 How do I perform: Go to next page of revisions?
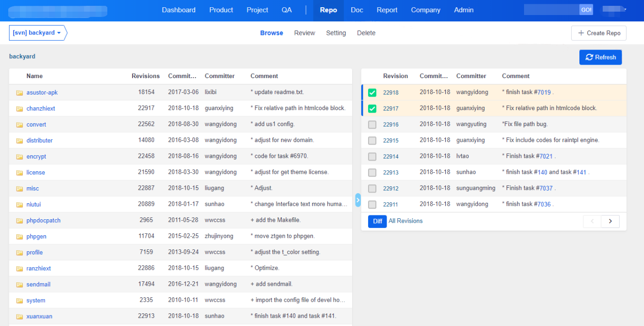pos(610,222)
